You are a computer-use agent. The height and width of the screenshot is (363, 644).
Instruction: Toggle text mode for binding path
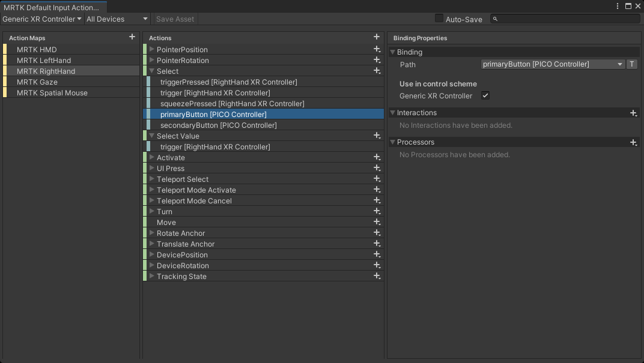tap(631, 64)
